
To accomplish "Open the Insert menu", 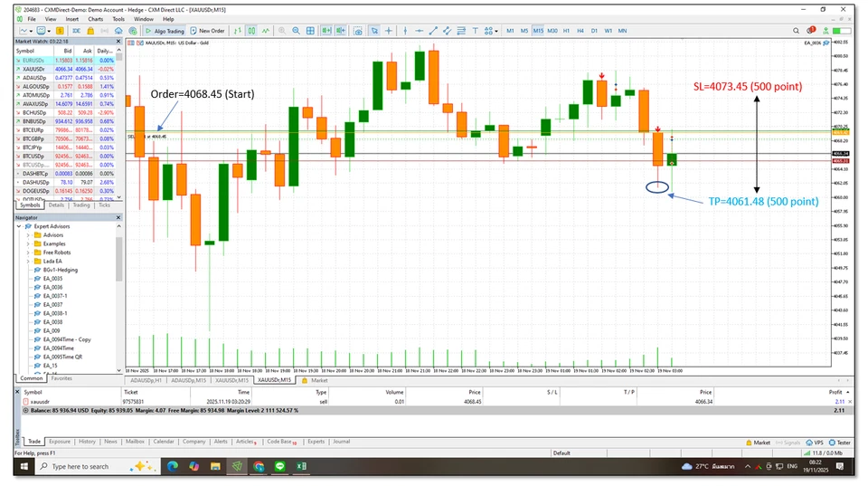I will point(72,19).
